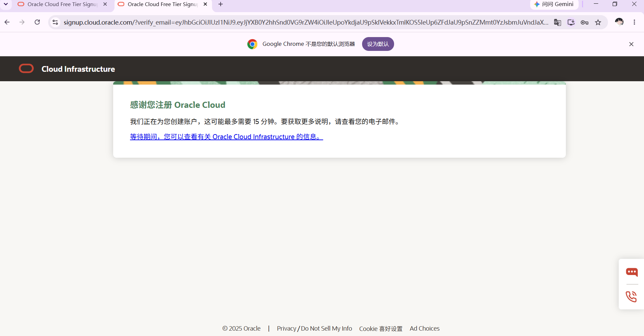
Task: Open the Chrome profile avatar
Action: click(x=619, y=22)
